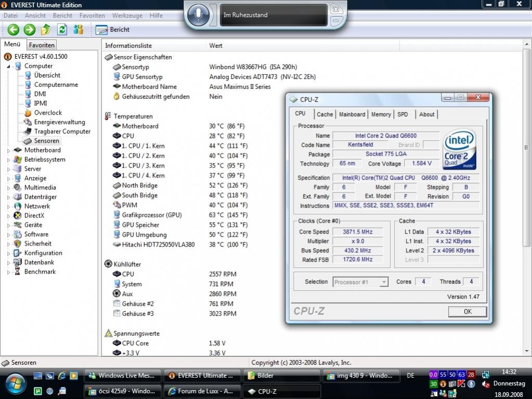
Task: Select the Grafikprozessor (GPU) row
Action: pyautogui.click(x=180, y=215)
